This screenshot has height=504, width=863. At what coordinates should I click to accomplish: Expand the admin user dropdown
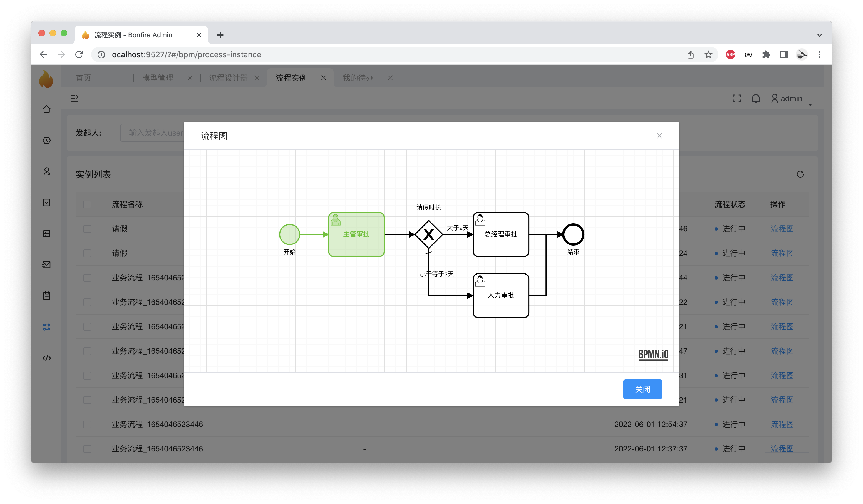pyautogui.click(x=791, y=99)
